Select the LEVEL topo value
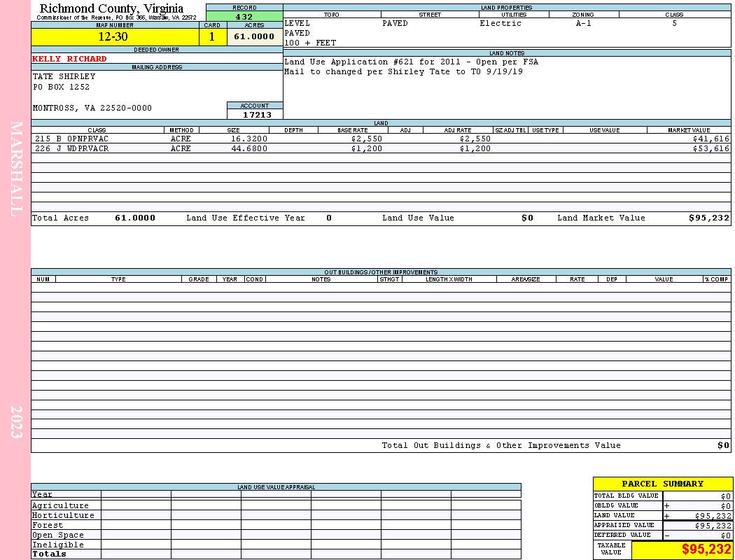The width and height of the screenshot is (735, 560). click(297, 23)
